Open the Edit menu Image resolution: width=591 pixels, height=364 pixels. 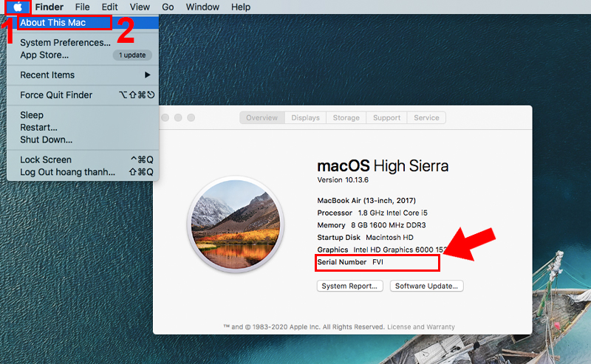click(109, 7)
